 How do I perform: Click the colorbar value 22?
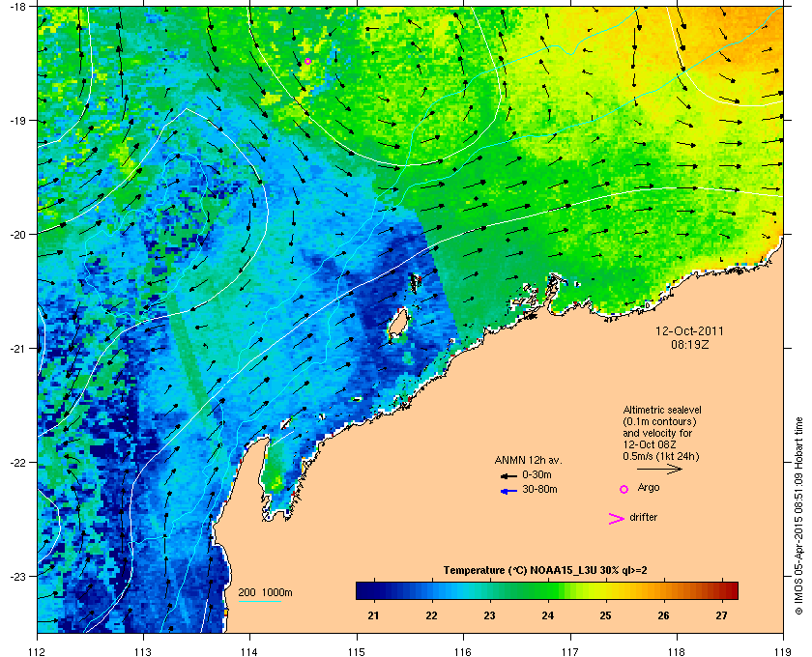(431, 615)
